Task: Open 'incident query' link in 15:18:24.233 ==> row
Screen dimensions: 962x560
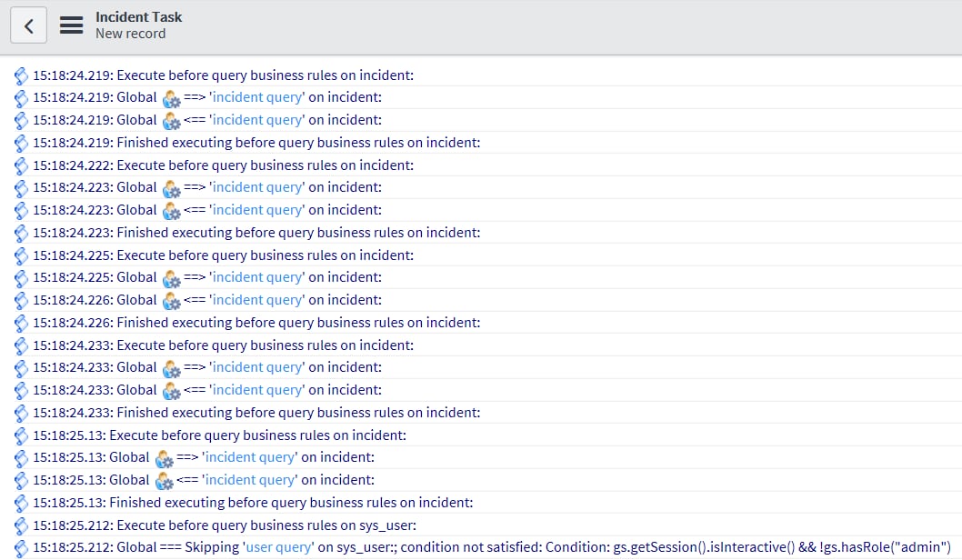Action: coord(257,368)
